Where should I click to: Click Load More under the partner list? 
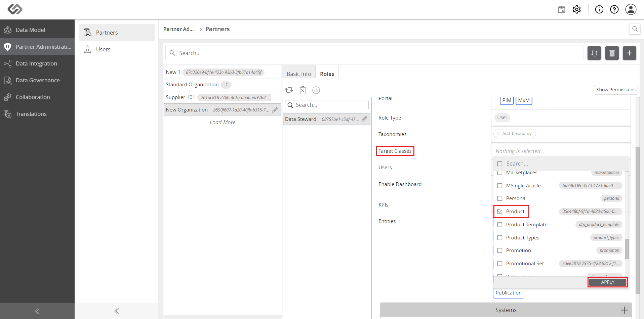pyautogui.click(x=223, y=123)
